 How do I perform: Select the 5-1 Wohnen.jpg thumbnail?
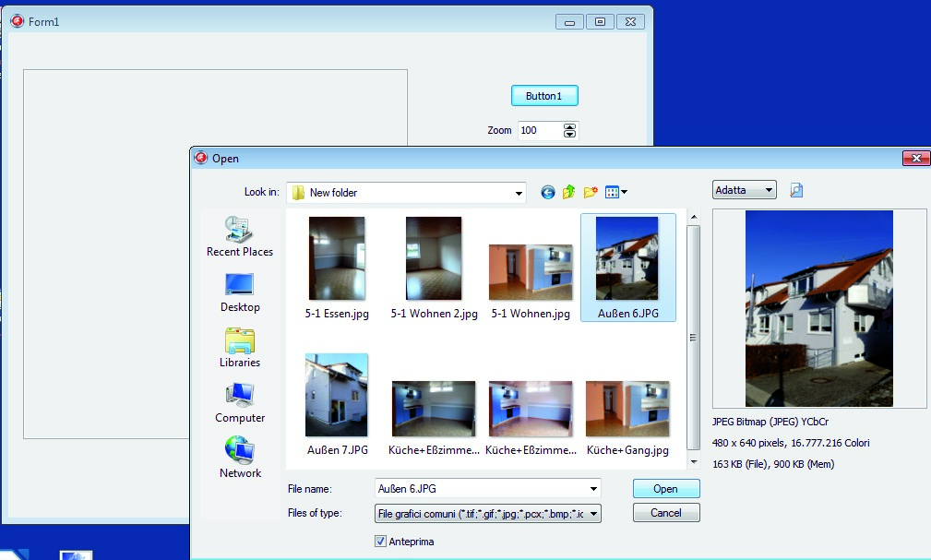pyautogui.click(x=531, y=281)
